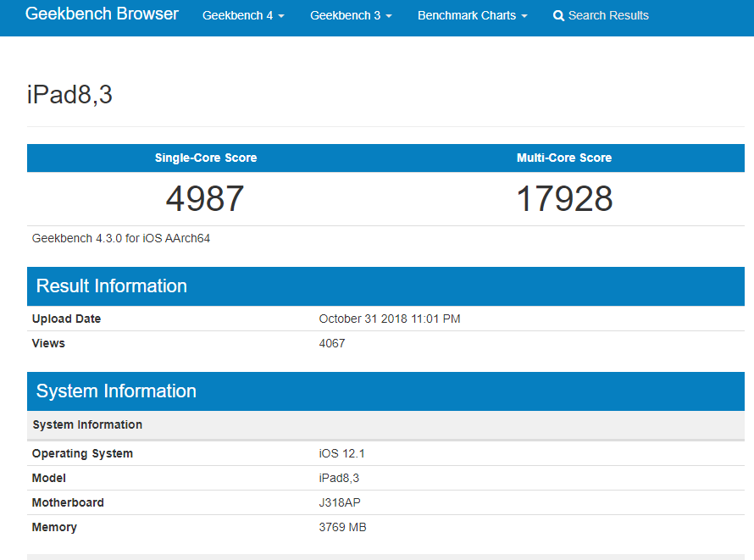
Task: Select the iPad8,3 page title
Action: pyautogui.click(x=69, y=94)
